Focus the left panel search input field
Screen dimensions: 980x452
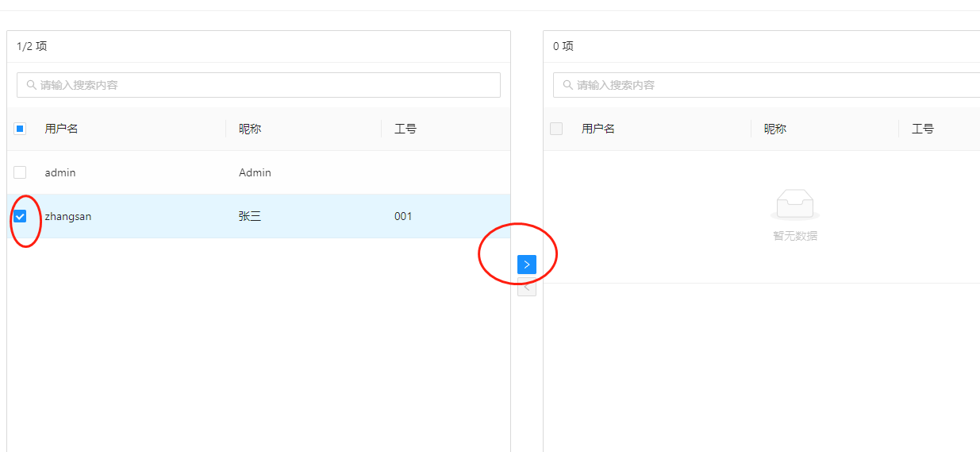262,85
